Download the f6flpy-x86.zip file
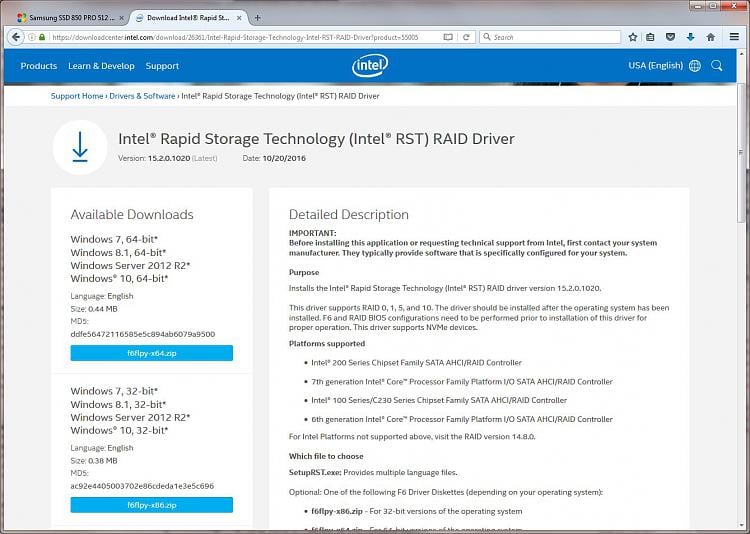Image resolution: width=750 pixels, height=534 pixels. click(152, 505)
